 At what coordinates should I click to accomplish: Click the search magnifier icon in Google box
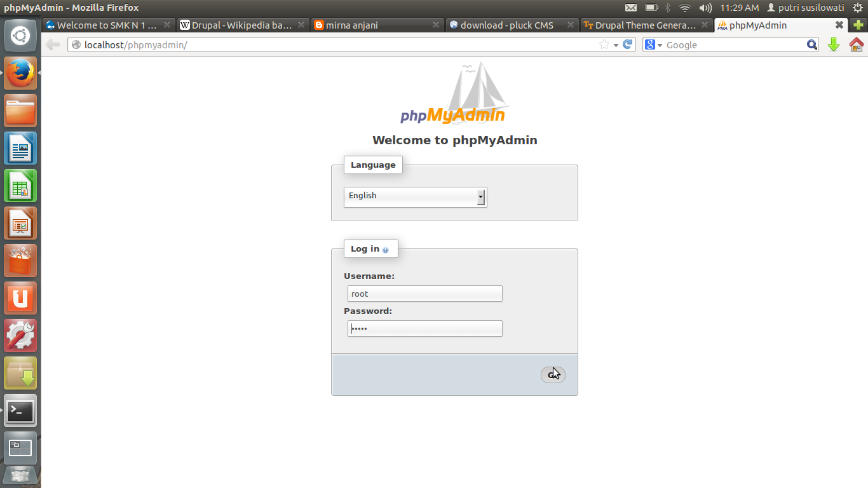point(812,44)
